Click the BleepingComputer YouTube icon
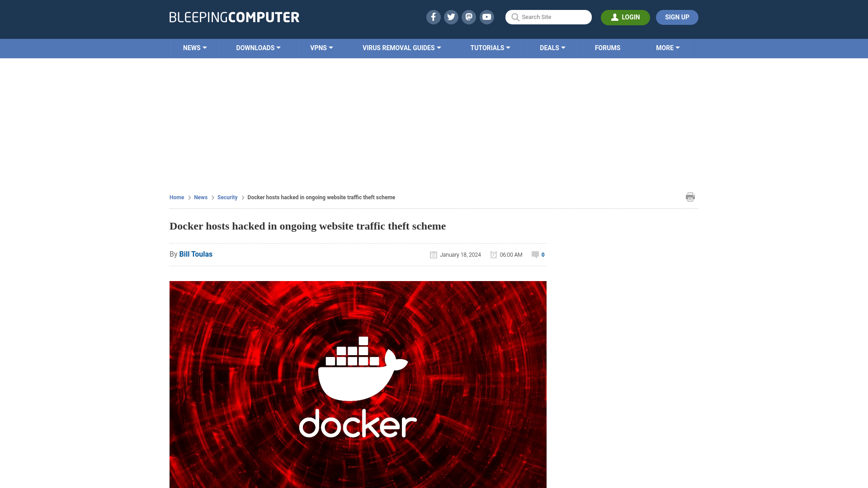 [x=486, y=17]
